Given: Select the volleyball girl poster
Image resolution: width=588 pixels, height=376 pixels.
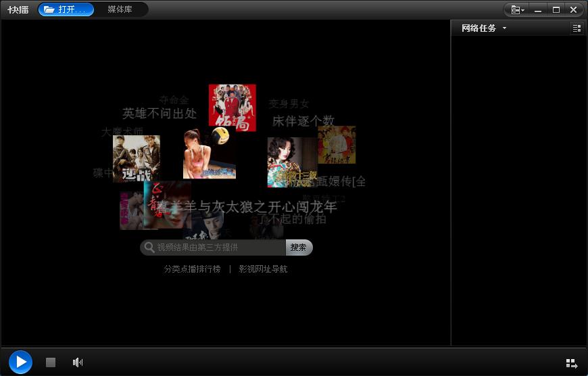Looking at the screenshot, I should point(210,153).
